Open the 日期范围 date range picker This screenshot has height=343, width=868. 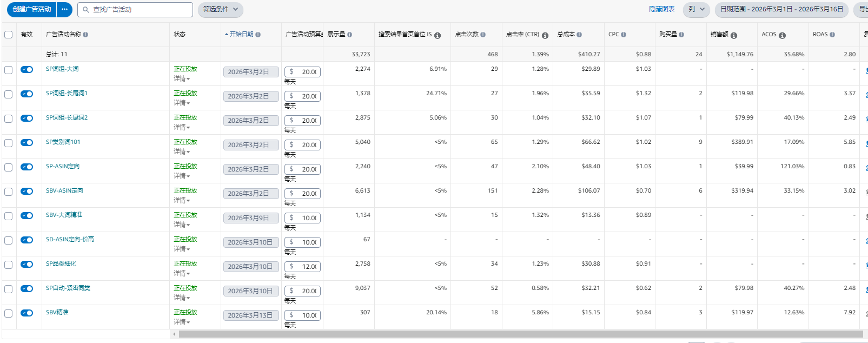click(781, 9)
